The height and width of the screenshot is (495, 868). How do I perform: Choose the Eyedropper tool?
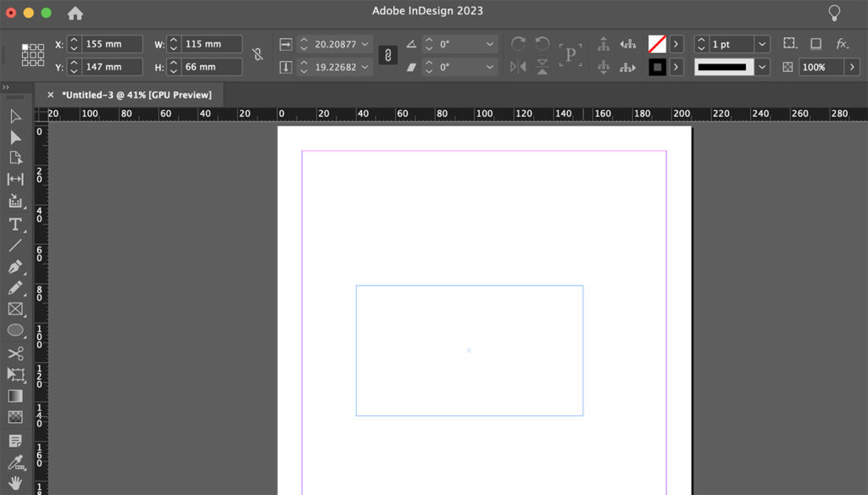[15, 462]
